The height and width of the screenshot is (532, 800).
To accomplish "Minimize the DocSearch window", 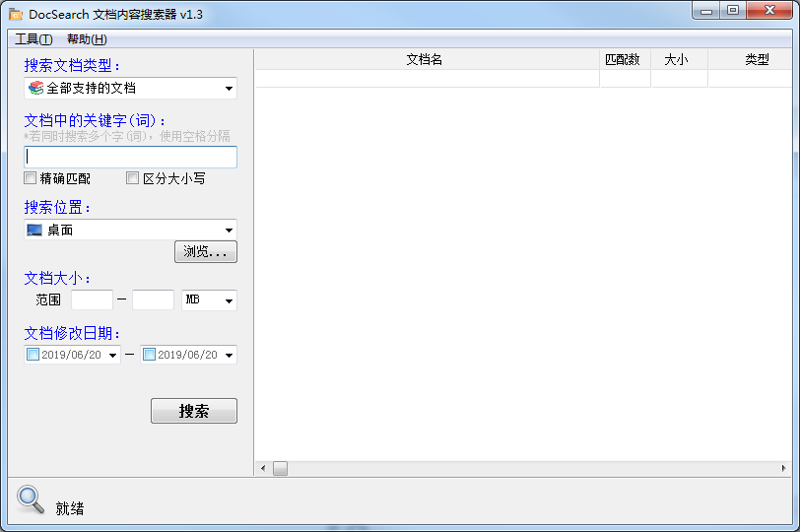I will [x=706, y=11].
